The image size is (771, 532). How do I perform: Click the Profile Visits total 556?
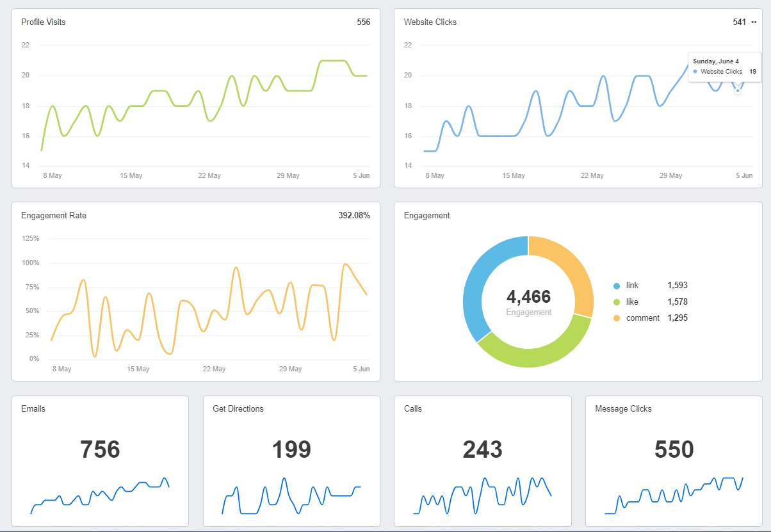363,22
